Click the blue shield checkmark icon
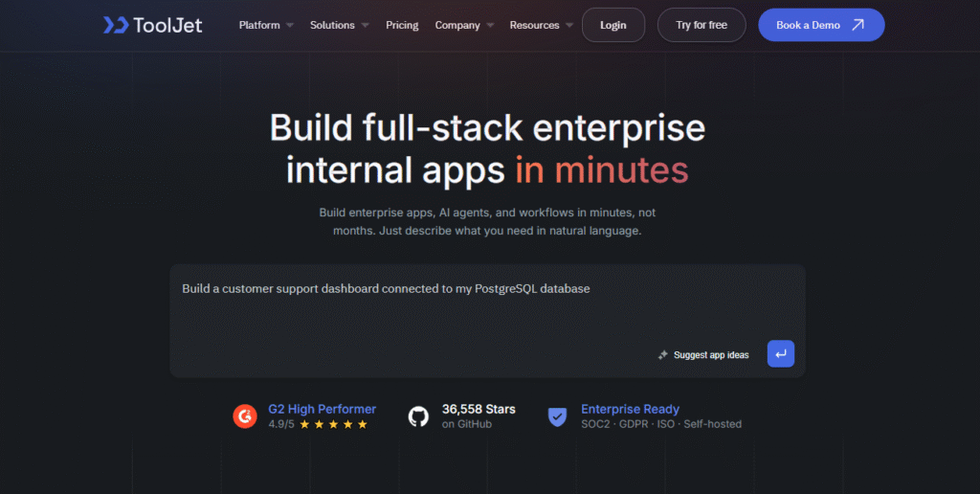The height and width of the screenshot is (494, 980). (557, 416)
